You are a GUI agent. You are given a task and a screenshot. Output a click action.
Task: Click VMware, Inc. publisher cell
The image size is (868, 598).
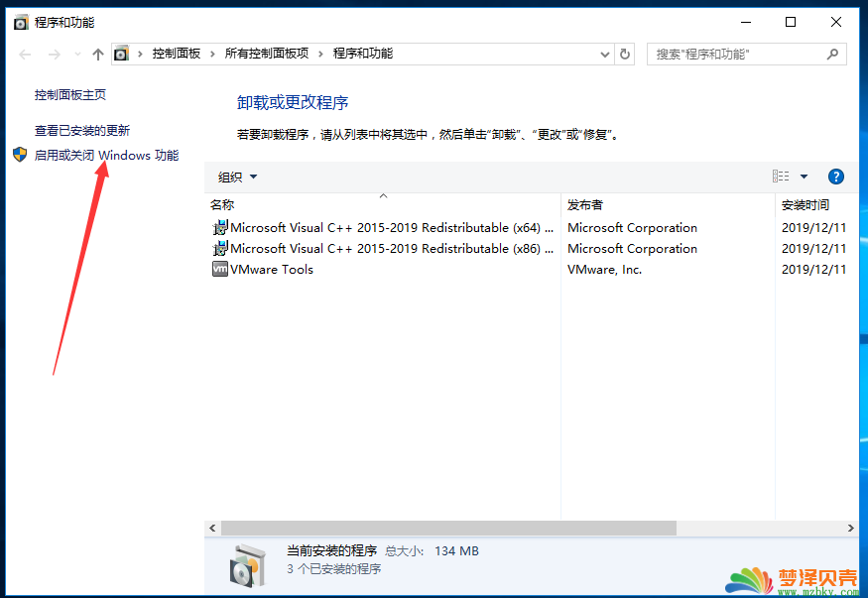point(604,270)
